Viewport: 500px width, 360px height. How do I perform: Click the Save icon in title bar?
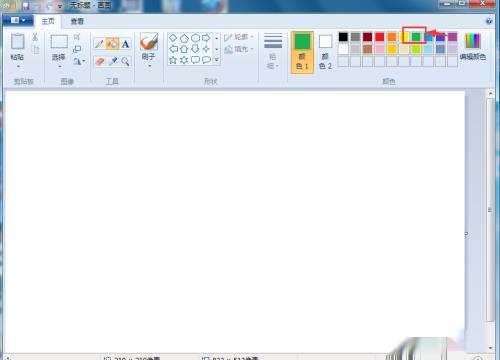26,5
